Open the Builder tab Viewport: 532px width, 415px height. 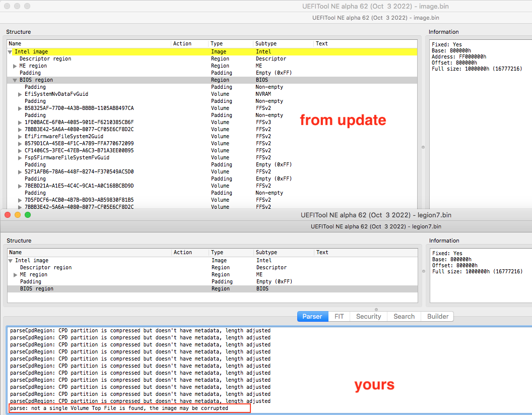click(x=437, y=317)
